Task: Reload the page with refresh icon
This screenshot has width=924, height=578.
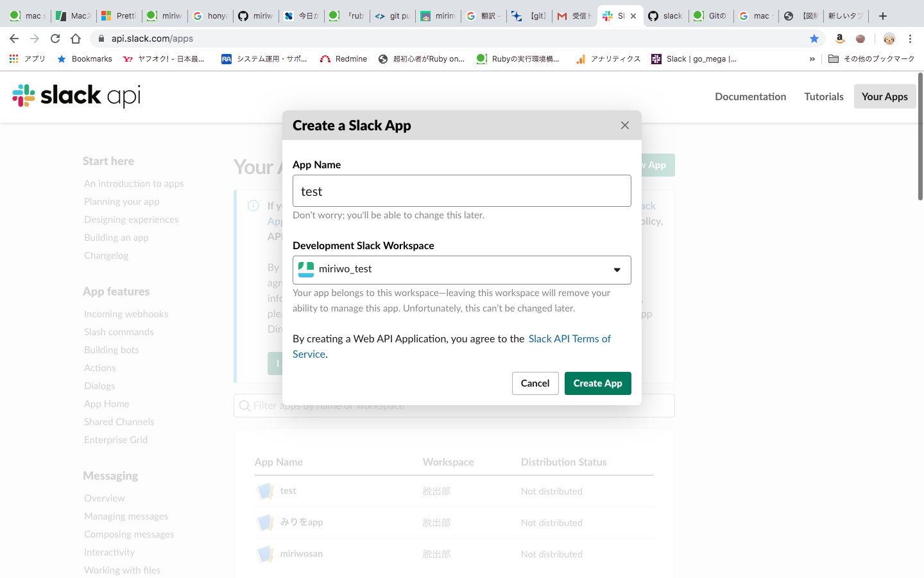Action: coord(55,39)
